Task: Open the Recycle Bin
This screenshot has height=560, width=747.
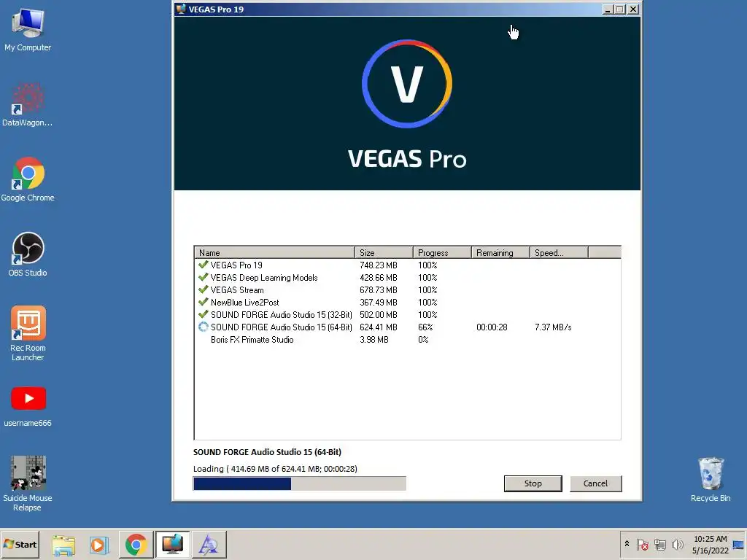Action: [x=711, y=480]
